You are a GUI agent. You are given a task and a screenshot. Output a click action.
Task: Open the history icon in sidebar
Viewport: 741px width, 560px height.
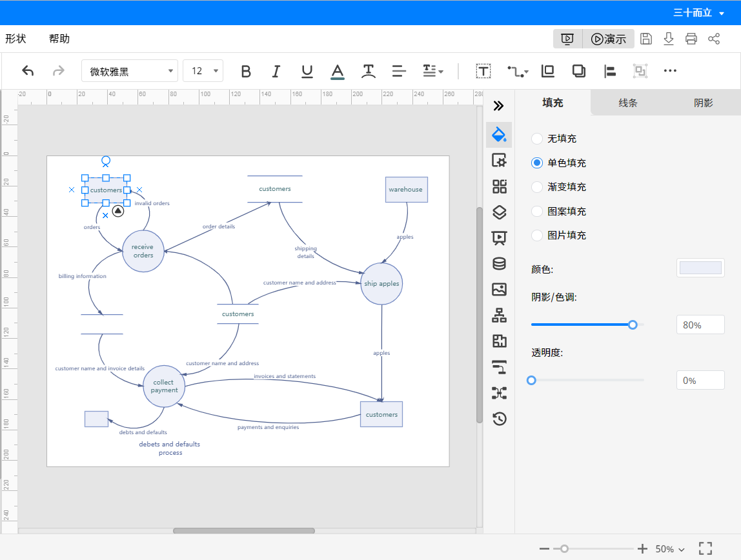[499, 419]
